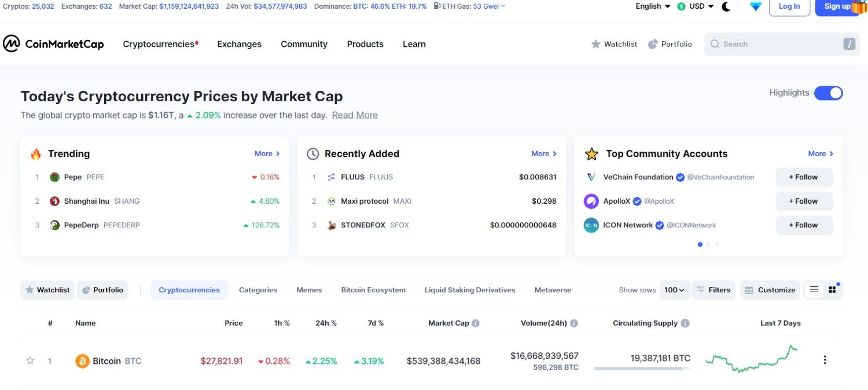Open the Cryptocurrencies nav menu

pyautogui.click(x=160, y=44)
